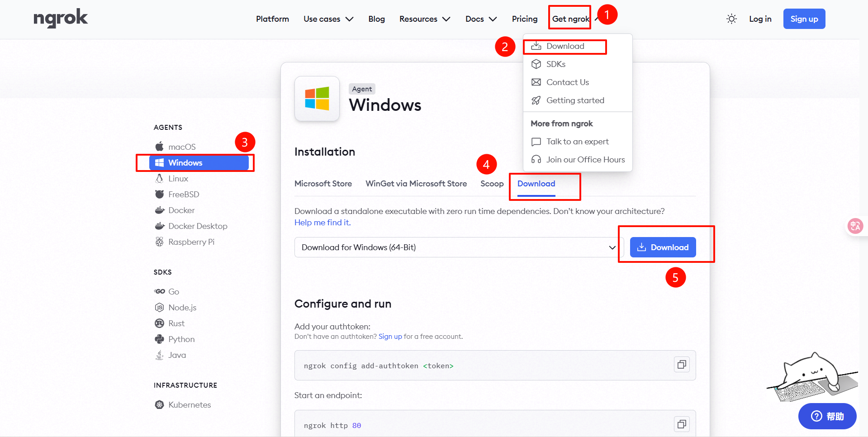Image resolution: width=868 pixels, height=437 pixels.
Task: Click the Log in link
Action: (x=760, y=19)
